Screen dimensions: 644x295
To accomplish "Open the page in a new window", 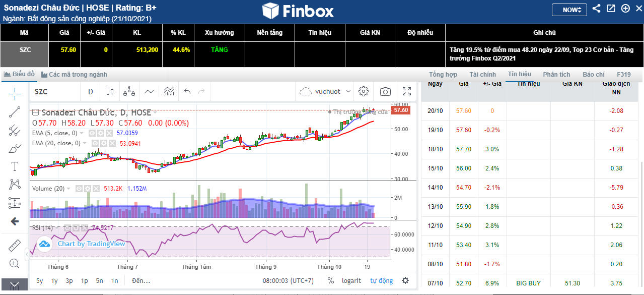I will [x=611, y=9].
